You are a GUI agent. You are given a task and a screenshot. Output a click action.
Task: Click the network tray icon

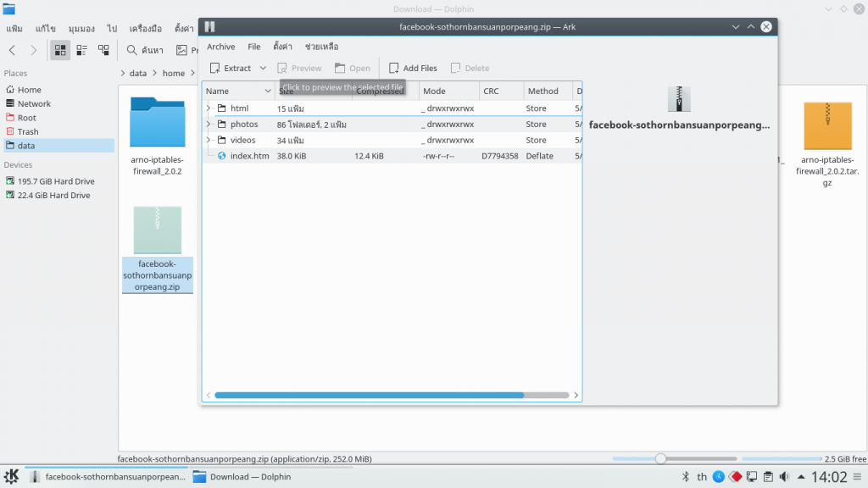pyautogui.click(x=752, y=476)
